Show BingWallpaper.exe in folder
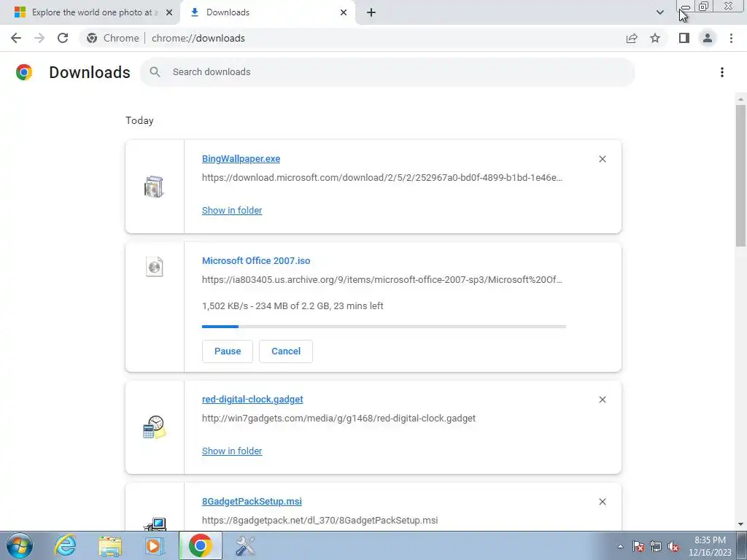 232,211
